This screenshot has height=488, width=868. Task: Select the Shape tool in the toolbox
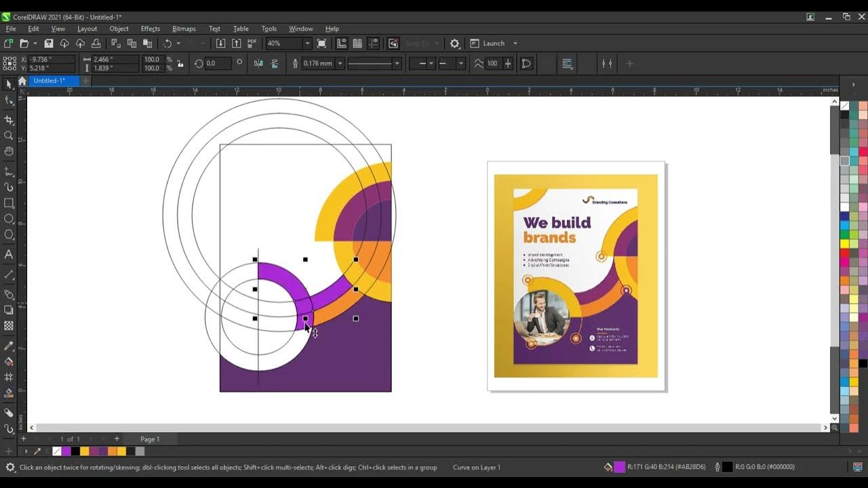[9, 100]
